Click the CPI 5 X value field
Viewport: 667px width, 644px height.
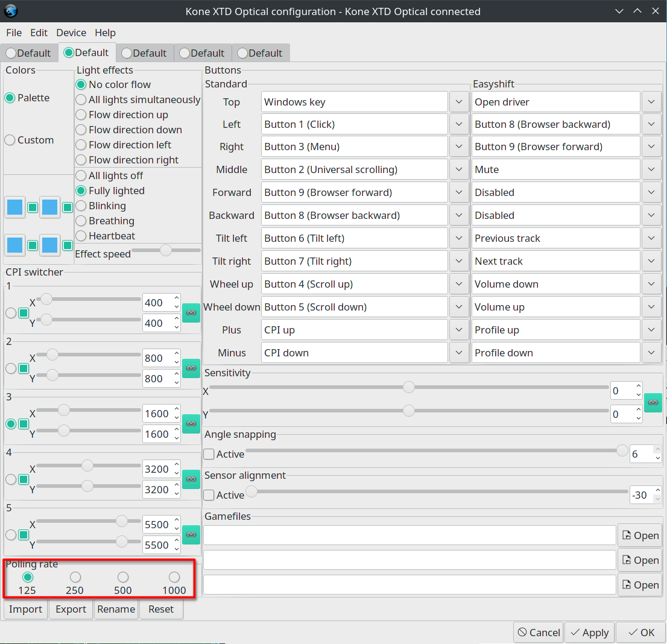157,525
